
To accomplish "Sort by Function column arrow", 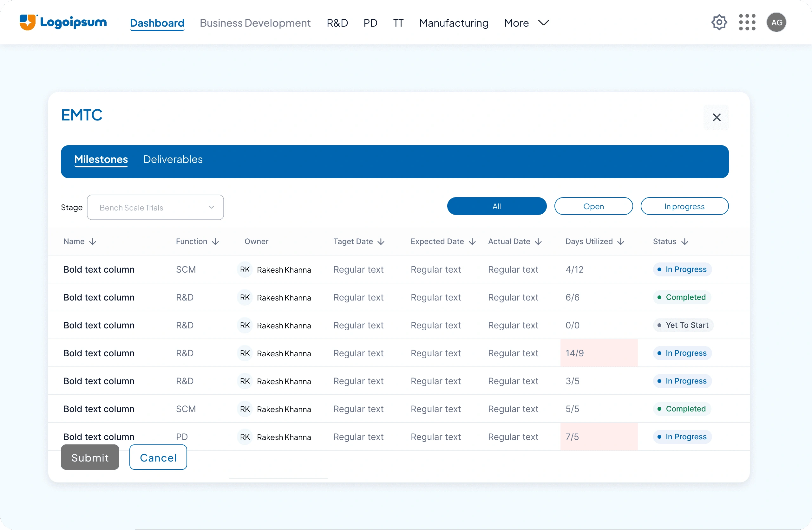I will pyautogui.click(x=215, y=242).
